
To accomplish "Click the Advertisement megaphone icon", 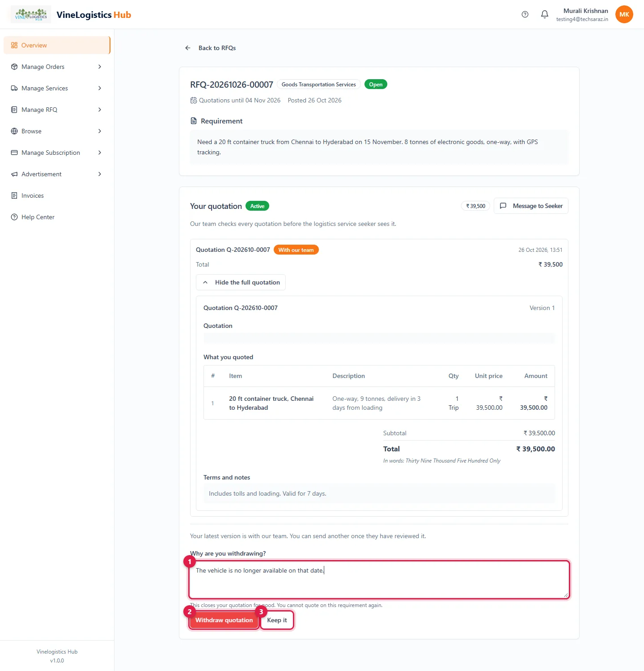I will coord(14,174).
